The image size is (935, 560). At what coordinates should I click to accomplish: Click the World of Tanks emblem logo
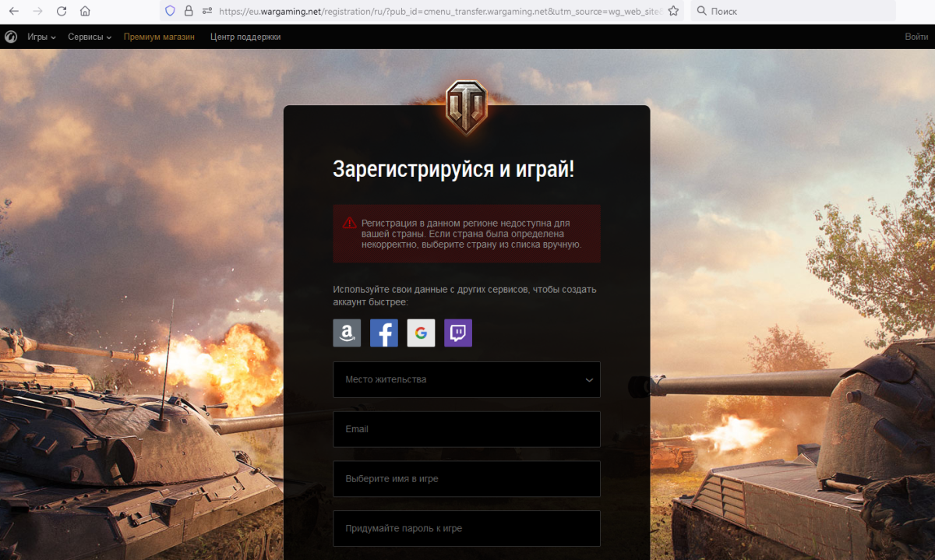pos(467,107)
